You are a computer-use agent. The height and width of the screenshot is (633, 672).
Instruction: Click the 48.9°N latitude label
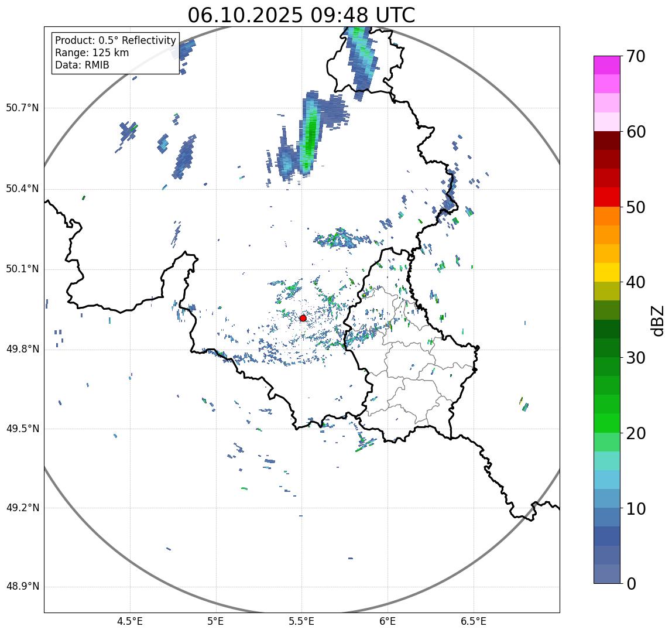22,586
